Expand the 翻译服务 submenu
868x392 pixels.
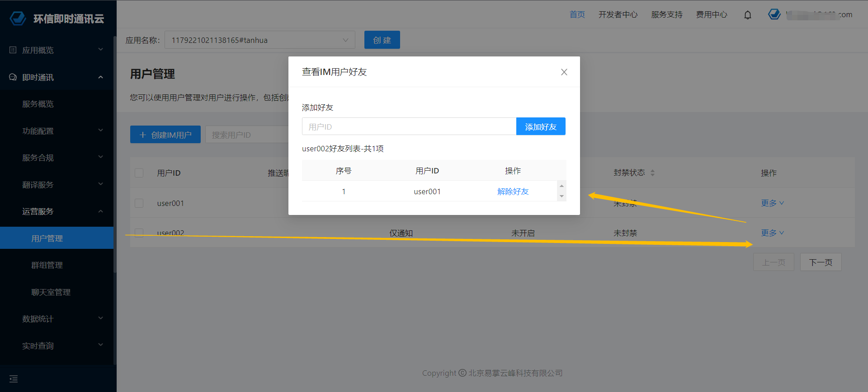(101, 184)
